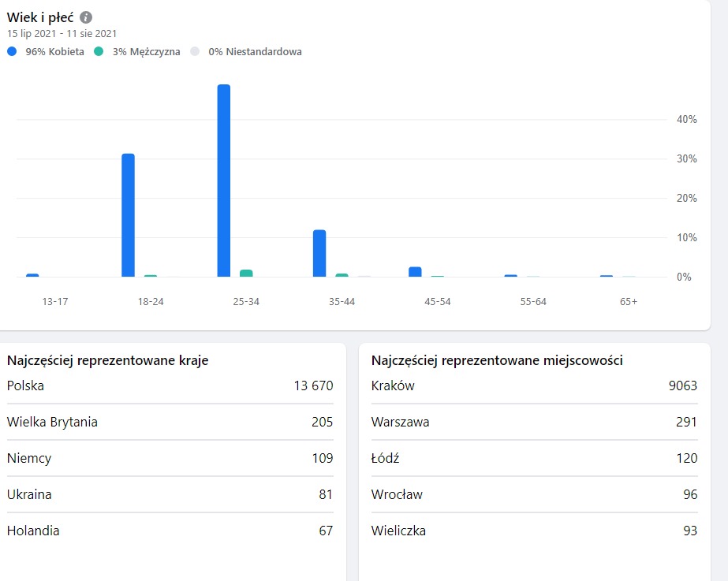Select the Wieliczka city row

click(535, 531)
